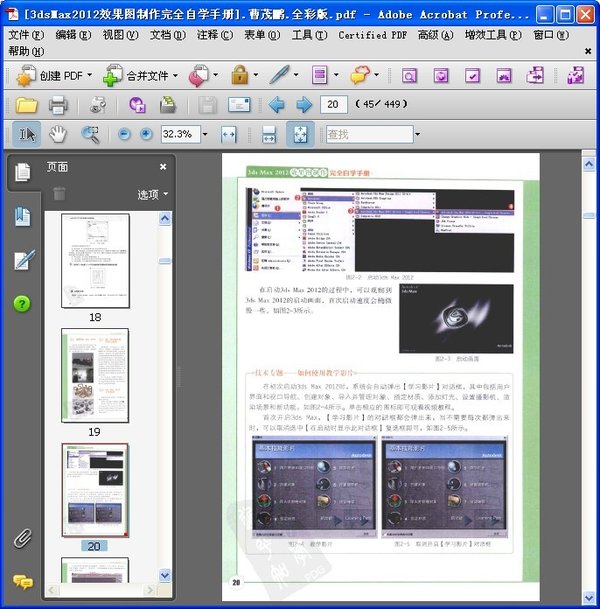Image resolution: width=600 pixels, height=609 pixels.
Task: Open the Comments panel in the sidebar
Action: point(22,581)
